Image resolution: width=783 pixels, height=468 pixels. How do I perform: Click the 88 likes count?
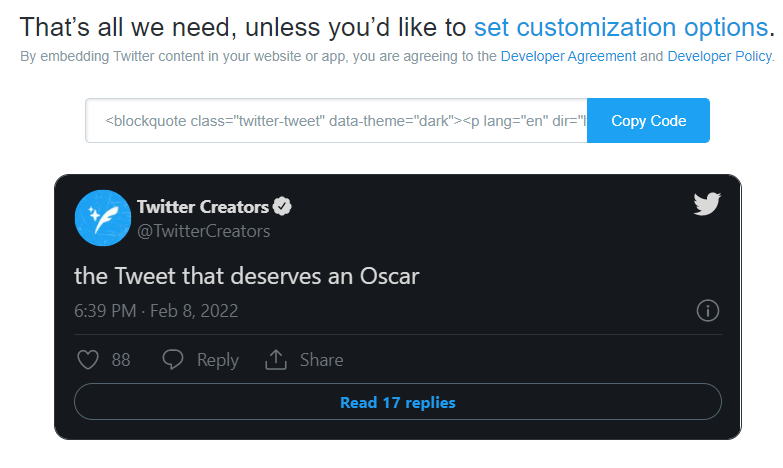121,360
